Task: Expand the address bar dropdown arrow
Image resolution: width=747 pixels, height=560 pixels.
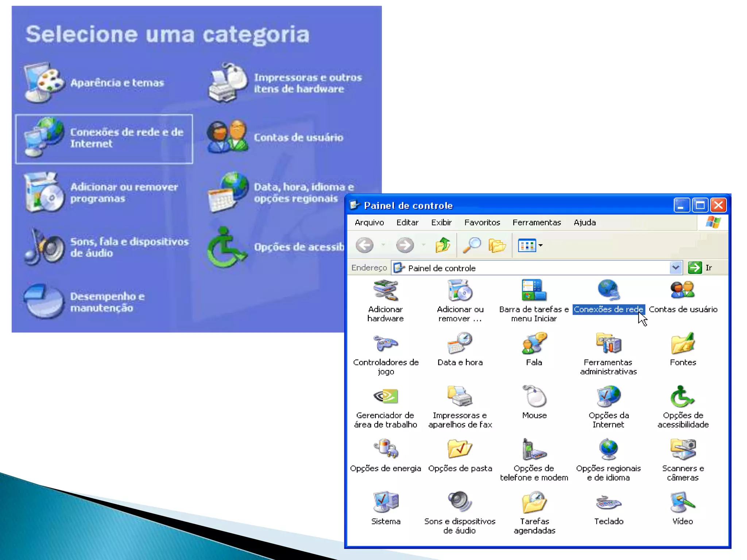Action: 676,268
